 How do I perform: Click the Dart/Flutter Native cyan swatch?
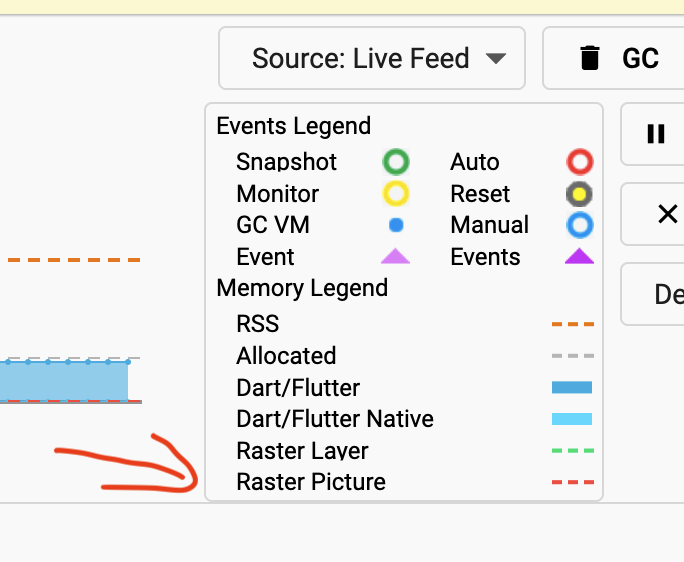(x=572, y=419)
